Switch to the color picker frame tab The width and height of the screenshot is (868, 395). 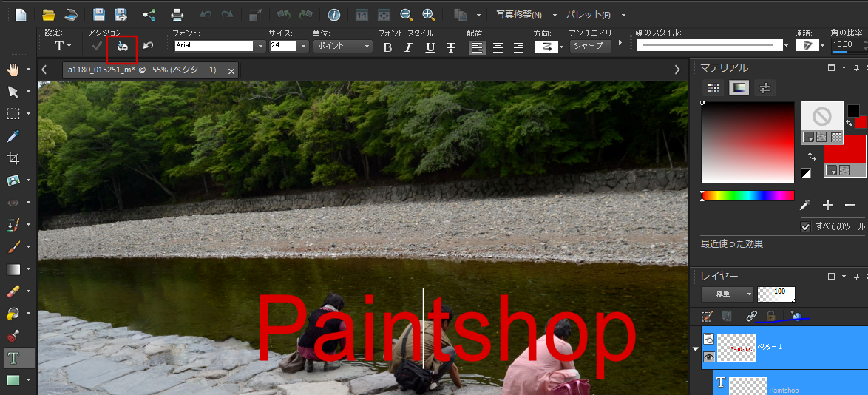(739, 87)
